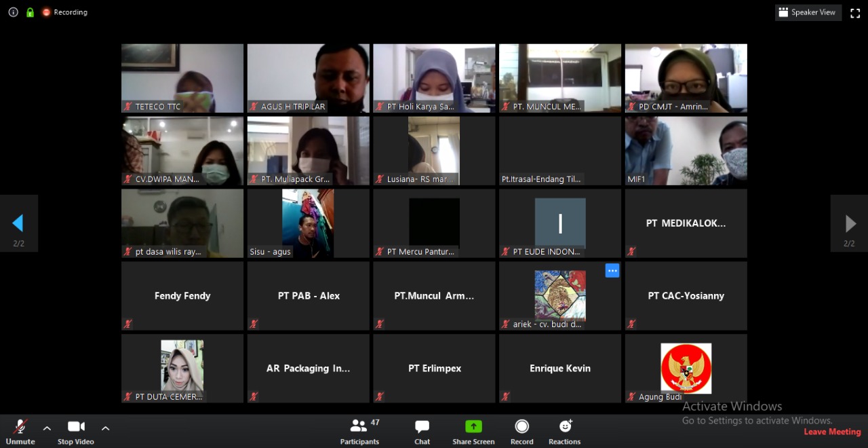Unmute the microphone
Image resolution: width=868 pixels, height=448 pixels.
[x=20, y=431]
